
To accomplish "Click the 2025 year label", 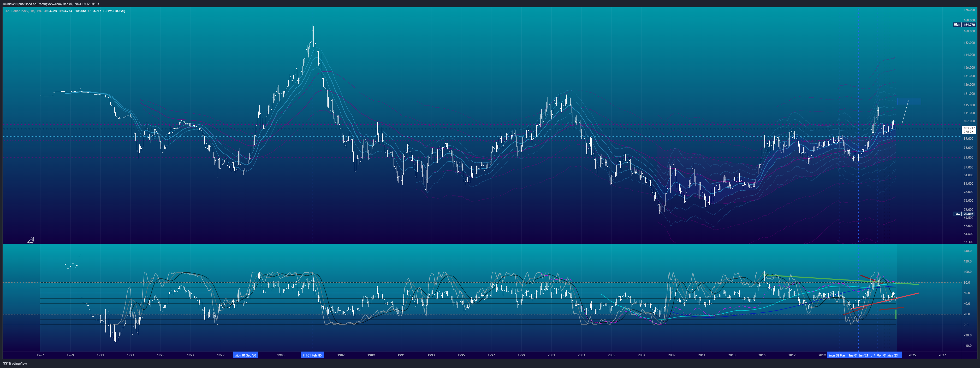I will pyautogui.click(x=912, y=355).
